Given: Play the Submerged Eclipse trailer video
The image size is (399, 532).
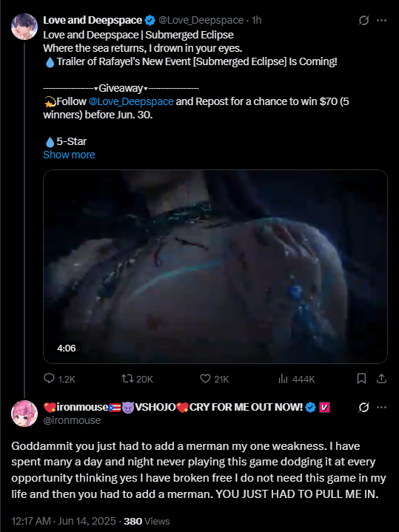Looking at the screenshot, I should click(x=215, y=266).
